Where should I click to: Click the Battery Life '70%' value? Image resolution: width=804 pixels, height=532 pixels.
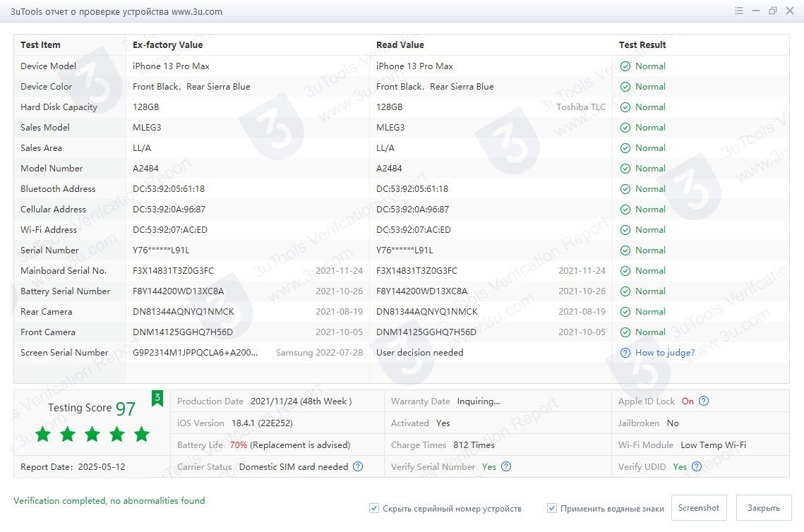pyautogui.click(x=239, y=445)
